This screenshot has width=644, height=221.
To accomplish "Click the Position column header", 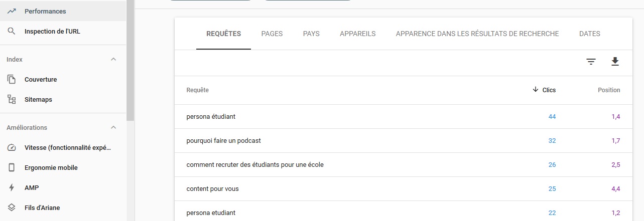I will coord(609,90).
